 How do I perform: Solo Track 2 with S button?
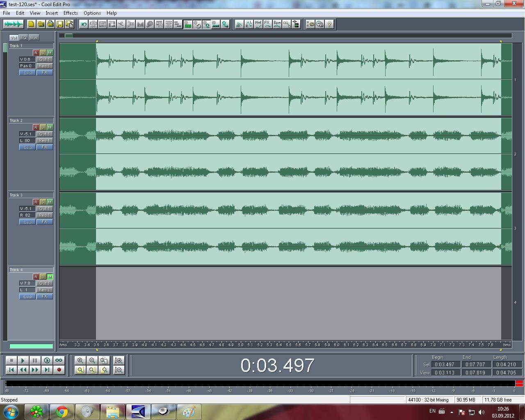43,128
